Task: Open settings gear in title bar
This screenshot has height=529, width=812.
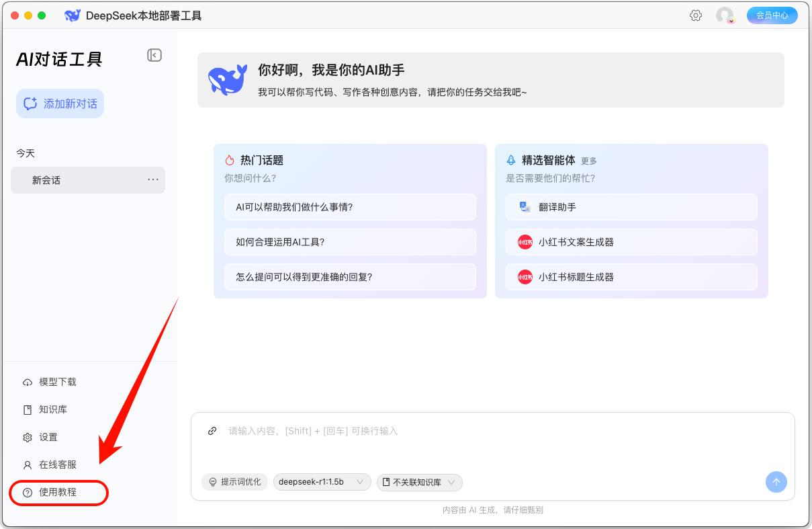Action: click(x=696, y=15)
